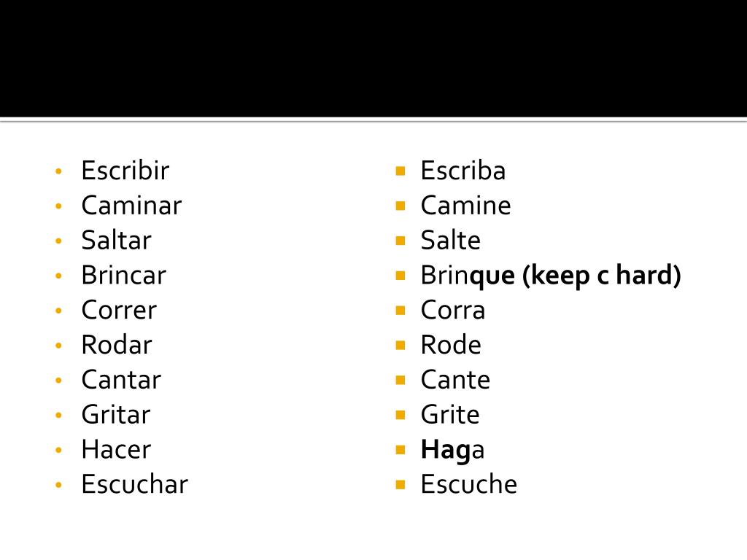Click the word Escuche
This screenshot has height=560, width=747.
click(x=469, y=484)
